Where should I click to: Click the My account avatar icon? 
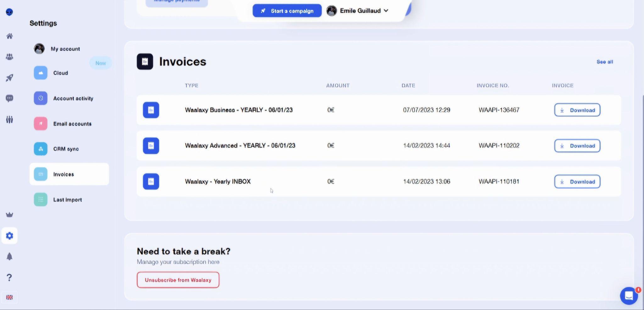click(x=39, y=49)
